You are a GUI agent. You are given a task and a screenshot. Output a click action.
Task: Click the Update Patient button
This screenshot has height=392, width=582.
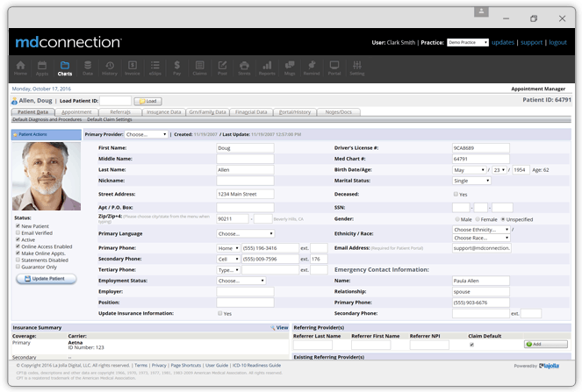46,279
